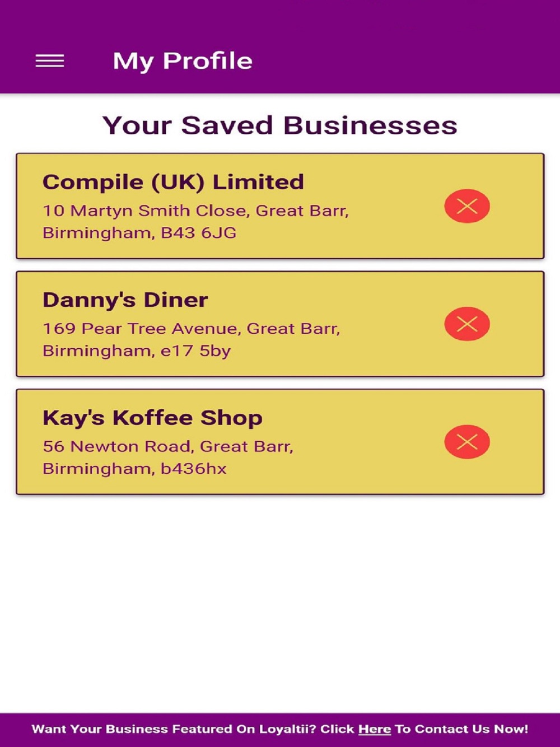Open the Compile (UK) Limited business name
Screen dimensions: 560x747
coord(173,182)
